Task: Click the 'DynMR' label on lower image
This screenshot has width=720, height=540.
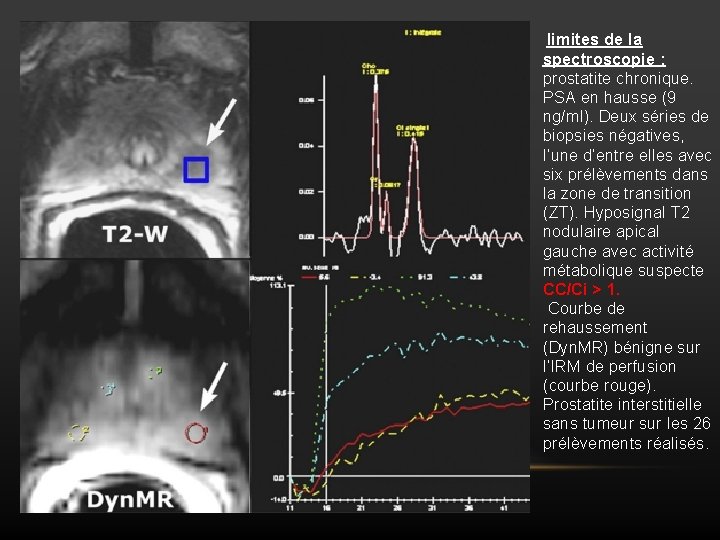Action: [130, 499]
